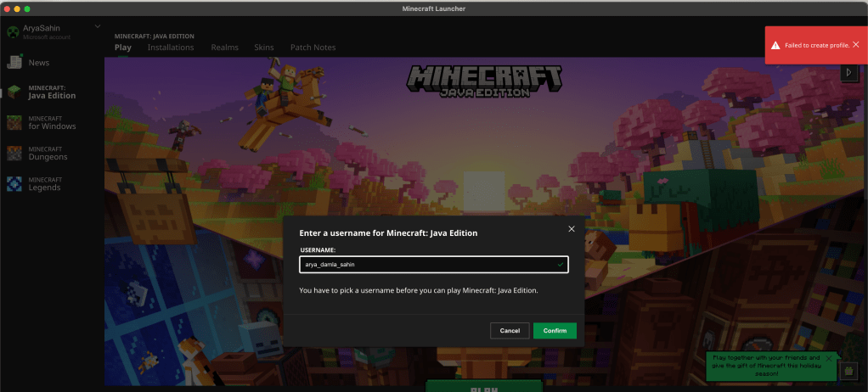The width and height of the screenshot is (868, 392).
Task: Click the 'MINECRAFT: JAVA EDITION' header text
Action: click(155, 36)
